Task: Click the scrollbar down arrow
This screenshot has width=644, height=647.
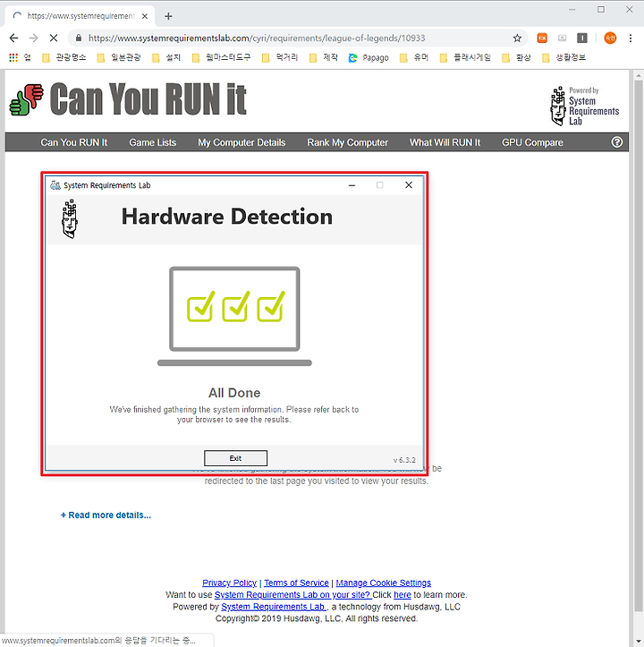Action: [639, 642]
